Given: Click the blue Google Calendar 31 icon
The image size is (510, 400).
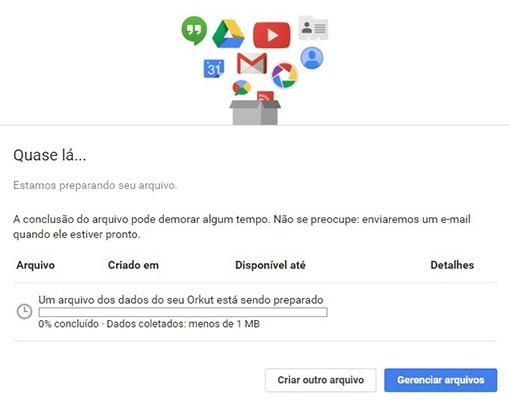Looking at the screenshot, I should 214,69.
